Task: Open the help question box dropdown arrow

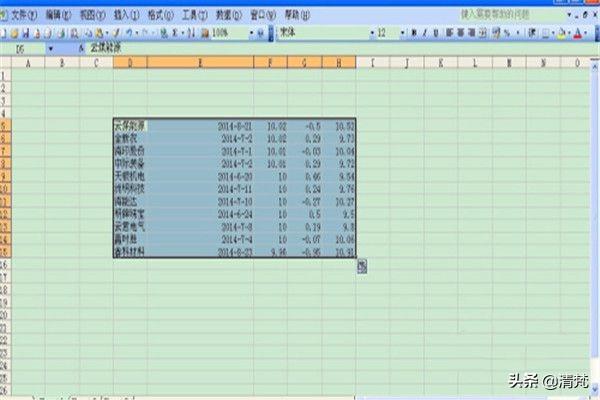Action: (569, 15)
